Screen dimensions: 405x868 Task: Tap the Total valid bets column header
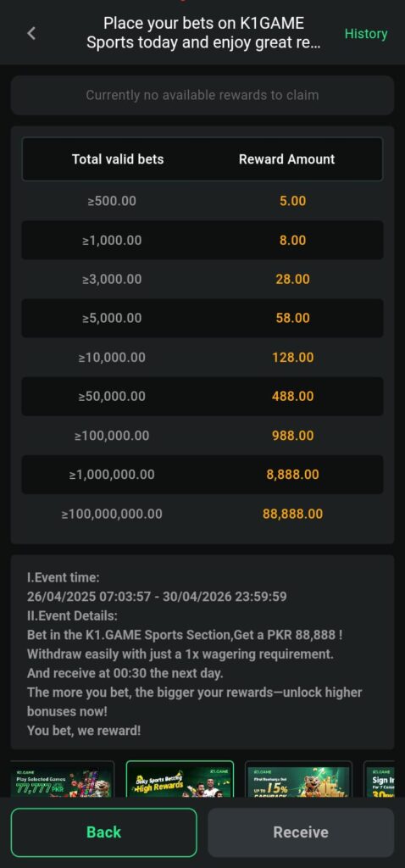click(118, 159)
